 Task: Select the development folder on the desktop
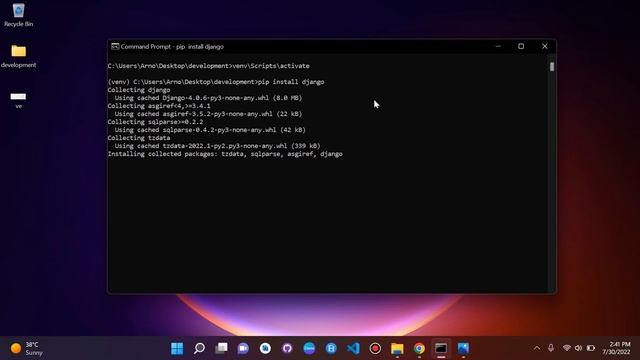18,56
